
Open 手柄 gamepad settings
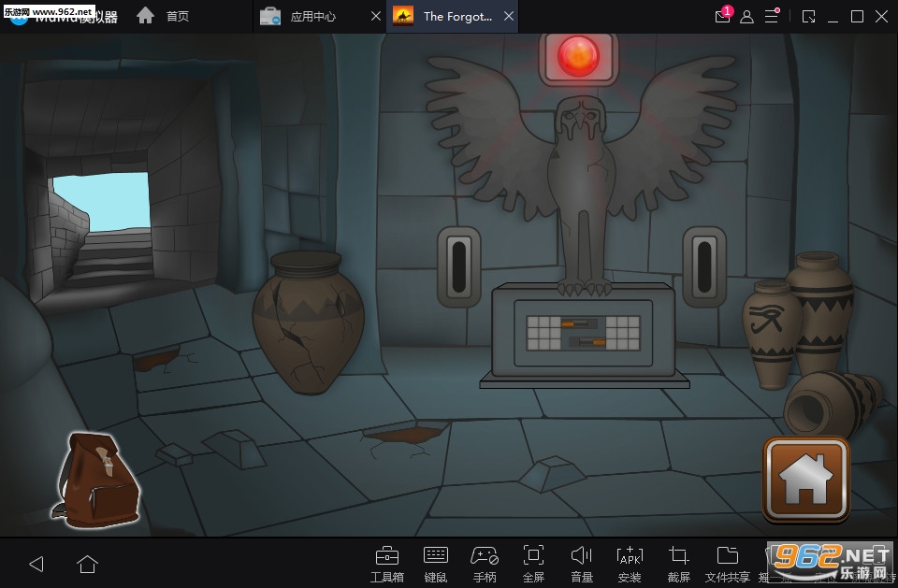(x=485, y=564)
